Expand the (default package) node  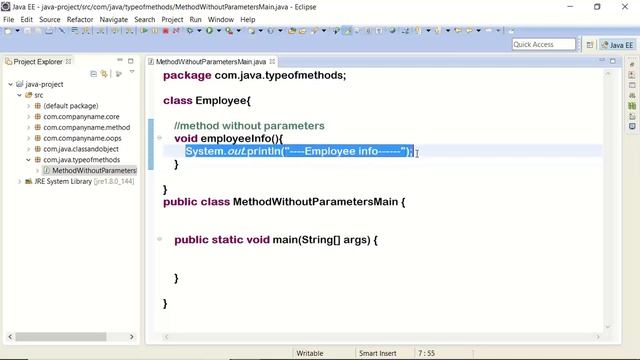click(x=29, y=106)
